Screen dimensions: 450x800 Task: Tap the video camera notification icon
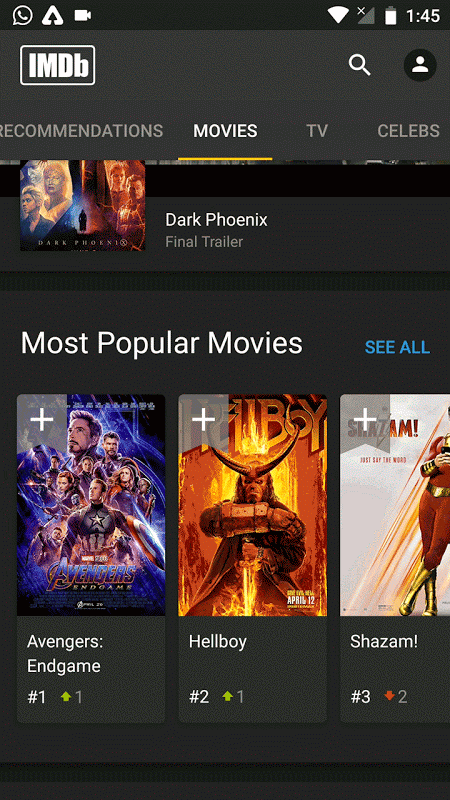tap(83, 16)
